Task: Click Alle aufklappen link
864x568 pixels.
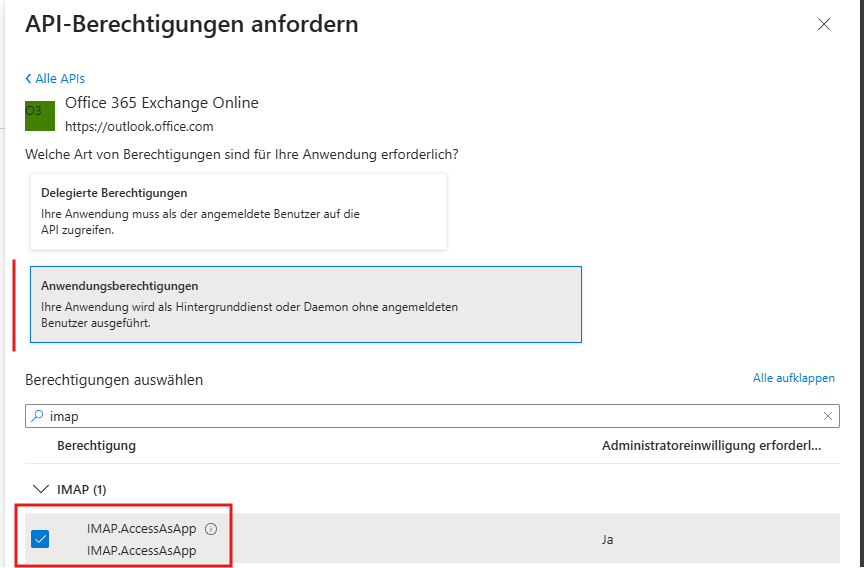Action: 793,378
